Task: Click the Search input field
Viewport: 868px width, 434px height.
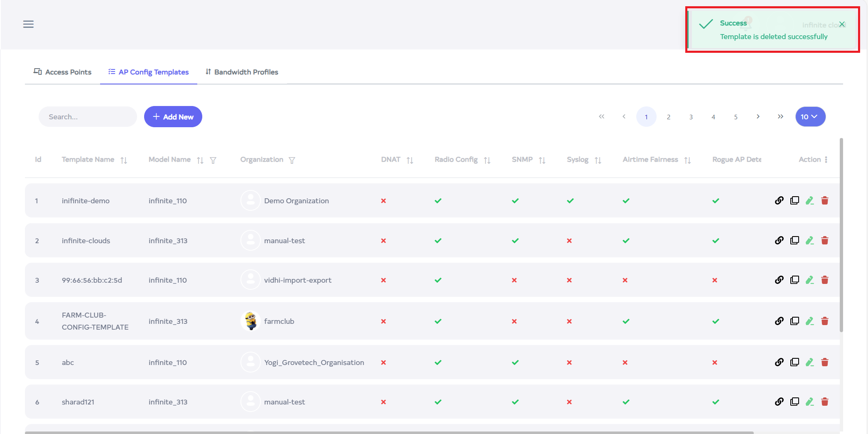Action: click(x=88, y=117)
